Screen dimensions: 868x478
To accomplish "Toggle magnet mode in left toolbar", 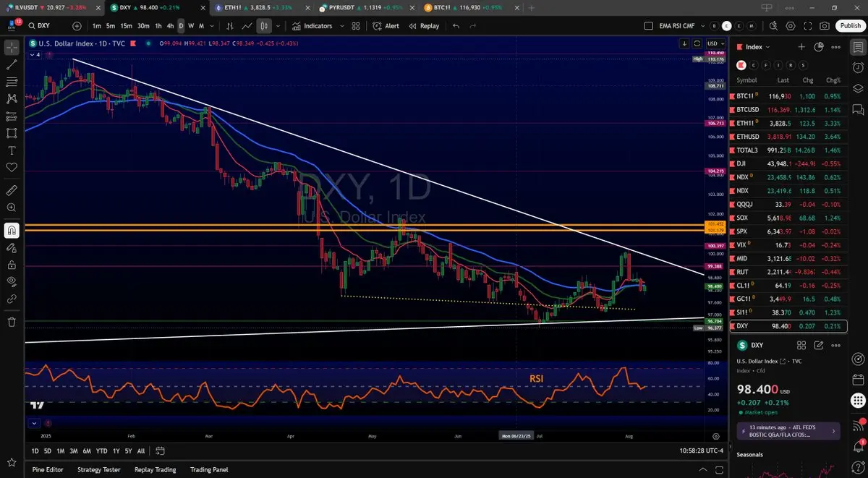I will pyautogui.click(x=12, y=231).
